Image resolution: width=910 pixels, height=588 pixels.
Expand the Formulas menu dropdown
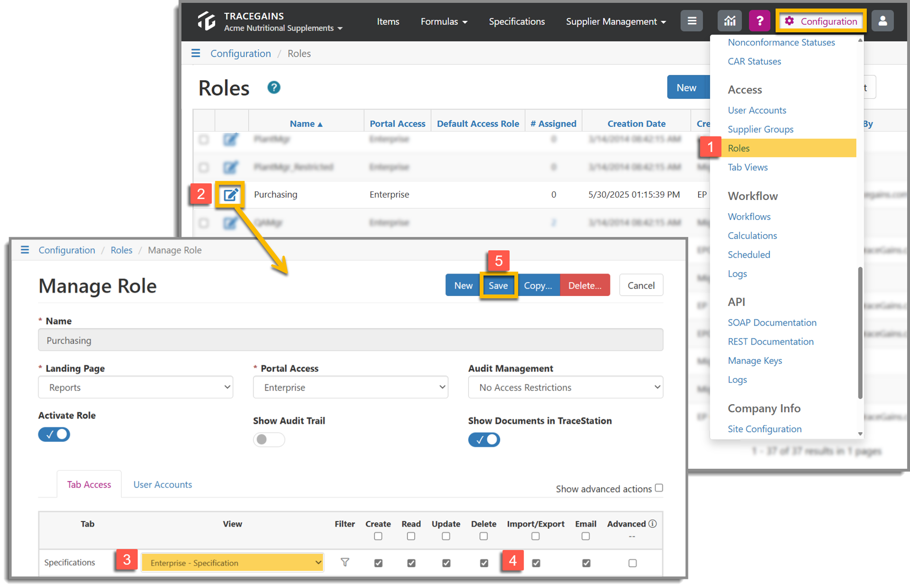point(444,21)
